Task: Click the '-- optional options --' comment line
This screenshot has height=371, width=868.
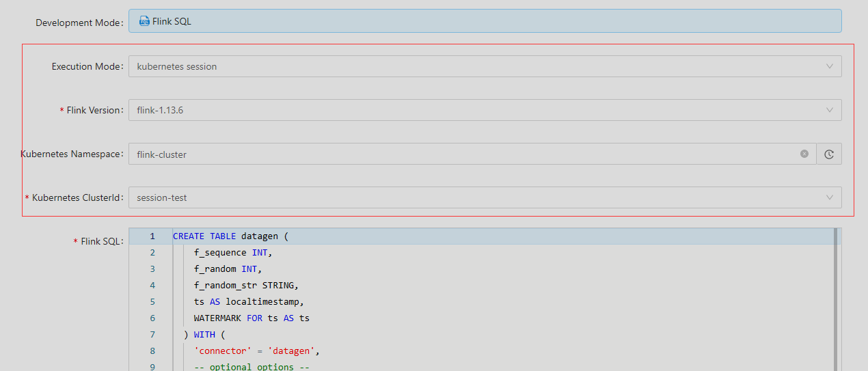Action: point(252,367)
